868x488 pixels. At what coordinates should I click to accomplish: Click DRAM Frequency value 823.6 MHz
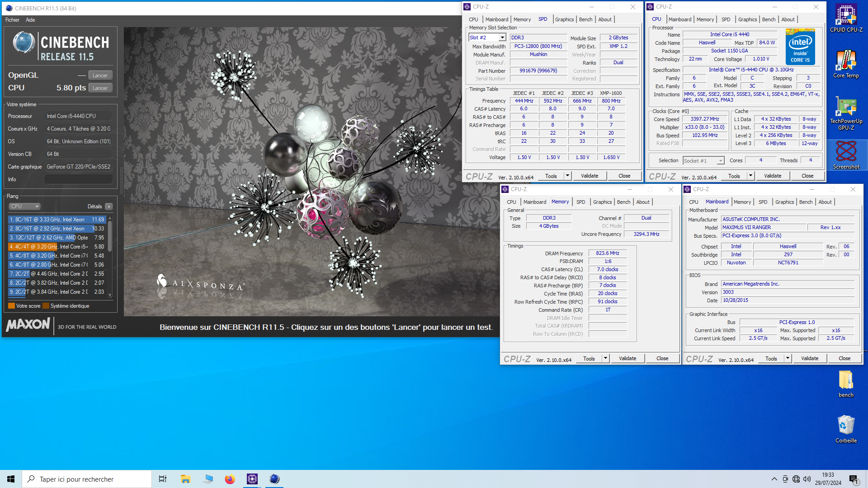pos(608,253)
